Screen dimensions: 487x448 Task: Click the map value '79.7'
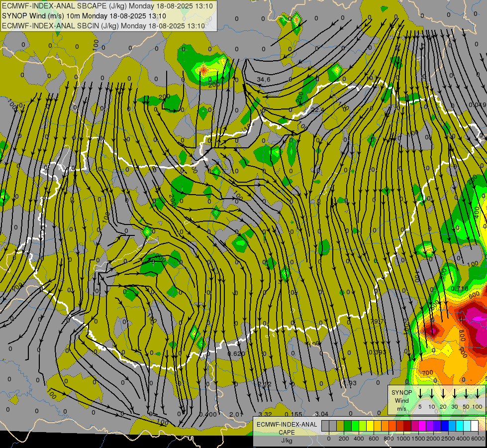[x=377, y=321]
